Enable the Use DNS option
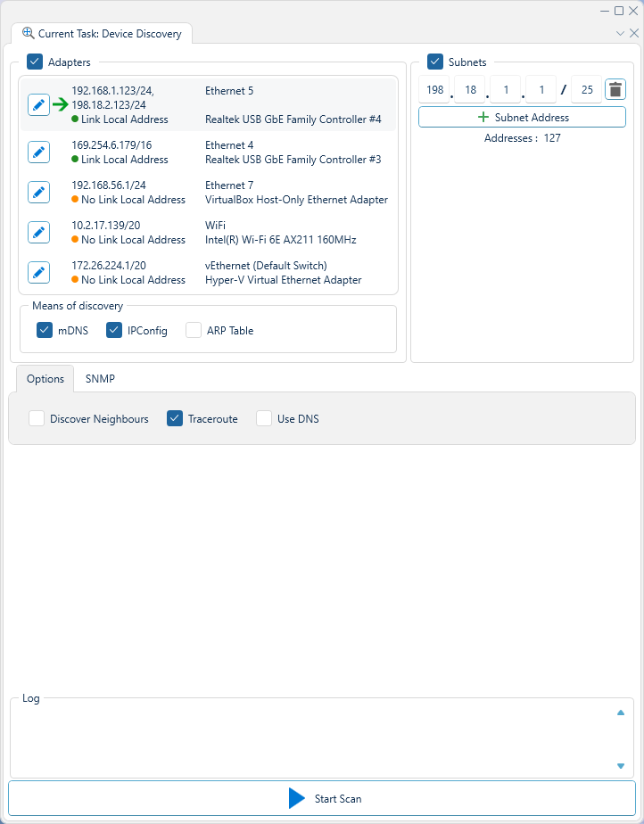The image size is (644, 824). pos(264,419)
